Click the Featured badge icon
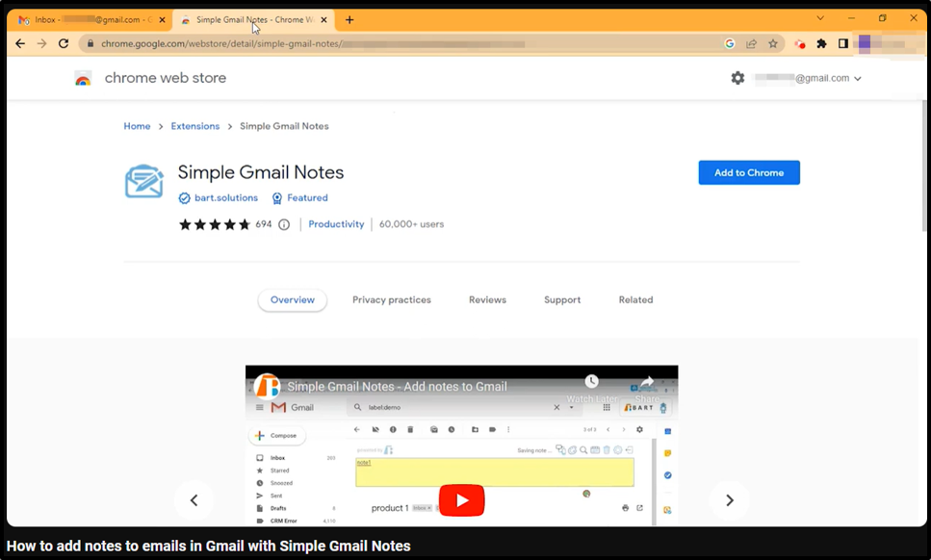This screenshot has width=931, height=560. point(276,198)
